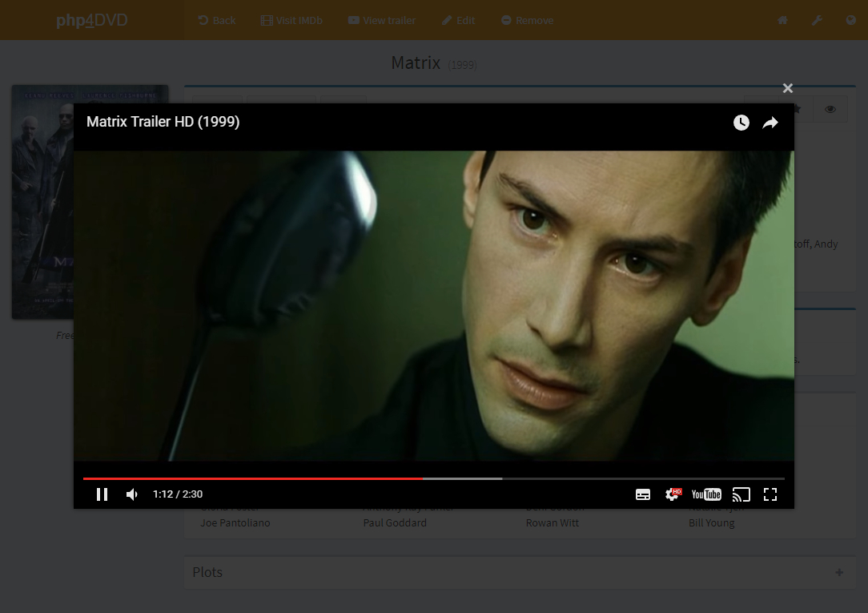Click the php4DVD logo
This screenshot has width=868, height=613.
92,21
